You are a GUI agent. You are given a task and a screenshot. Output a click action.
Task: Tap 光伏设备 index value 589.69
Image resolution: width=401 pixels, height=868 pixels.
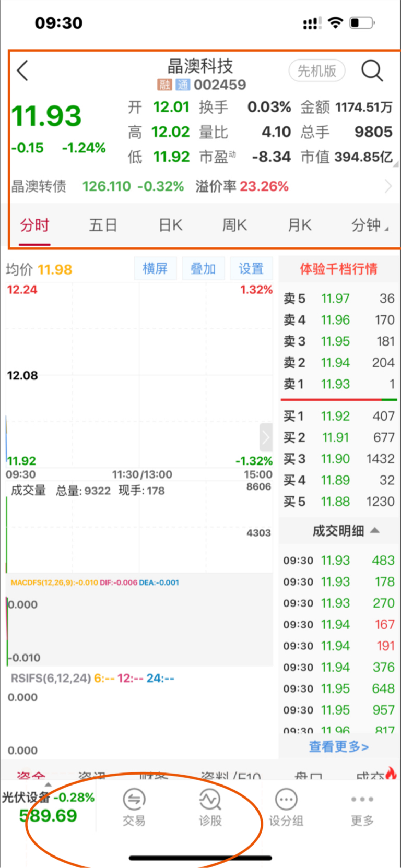click(x=48, y=816)
